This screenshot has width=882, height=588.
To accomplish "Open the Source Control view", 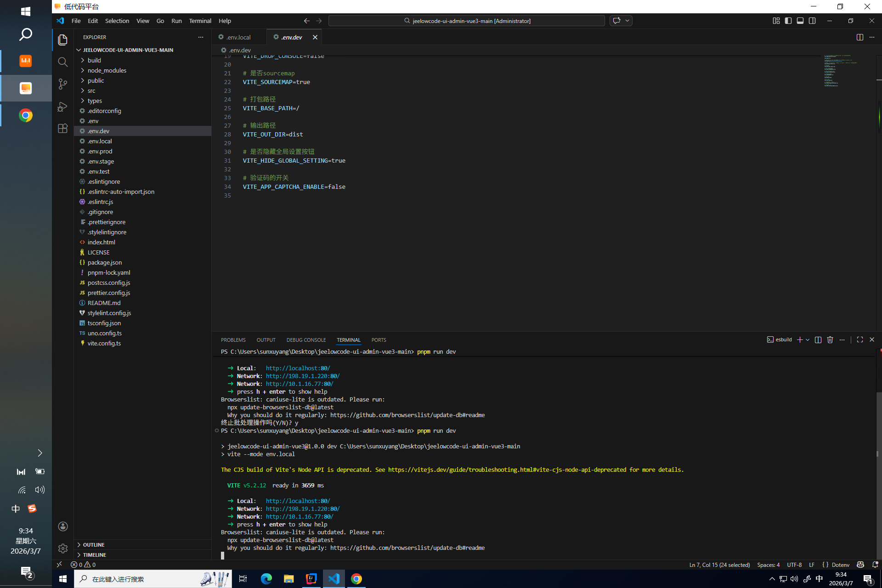I will [x=63, y=84].
